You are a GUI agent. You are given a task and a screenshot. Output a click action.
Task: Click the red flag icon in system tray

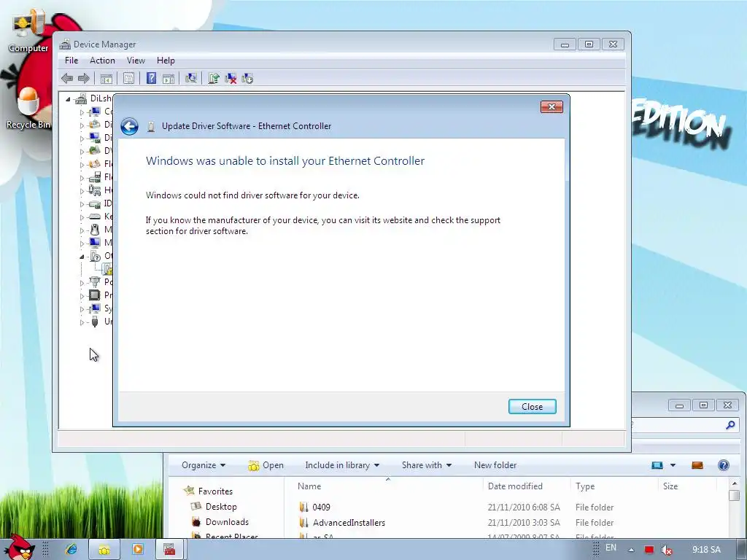tap(649, 550)
